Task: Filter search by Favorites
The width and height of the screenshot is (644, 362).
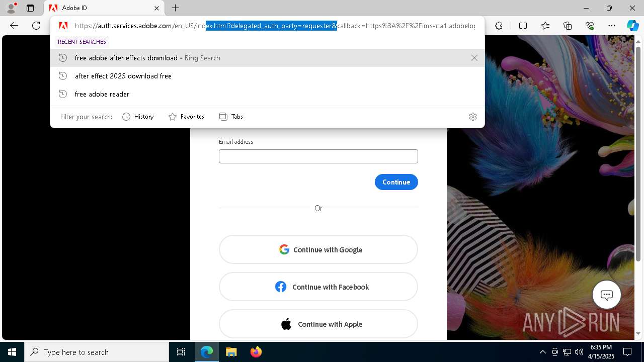Action: [186, 117]
